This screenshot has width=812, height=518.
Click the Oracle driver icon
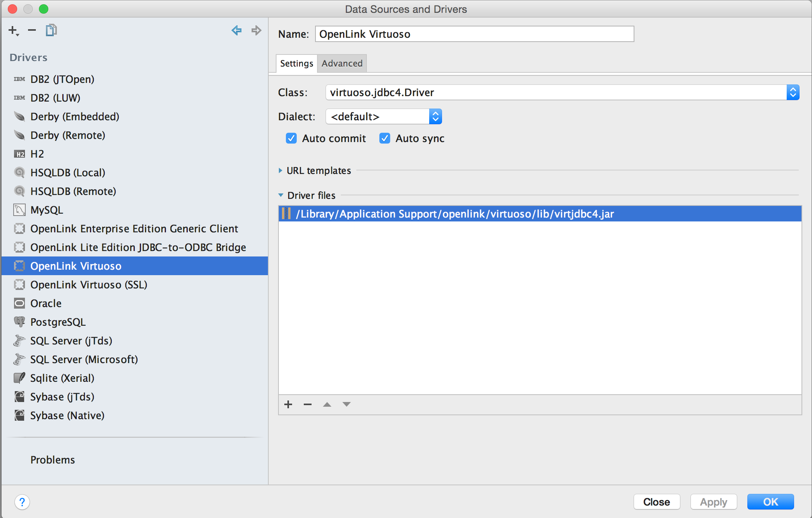tap(19, 303)
